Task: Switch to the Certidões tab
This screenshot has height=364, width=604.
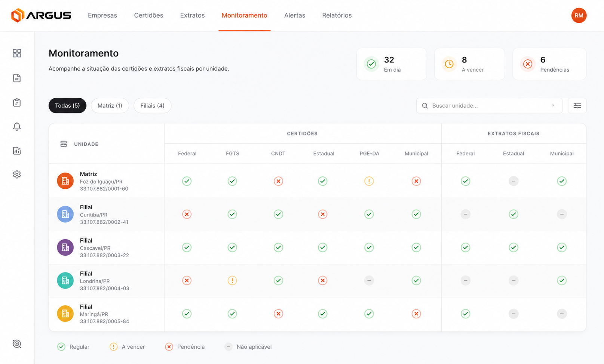Action: click(148, 15)
